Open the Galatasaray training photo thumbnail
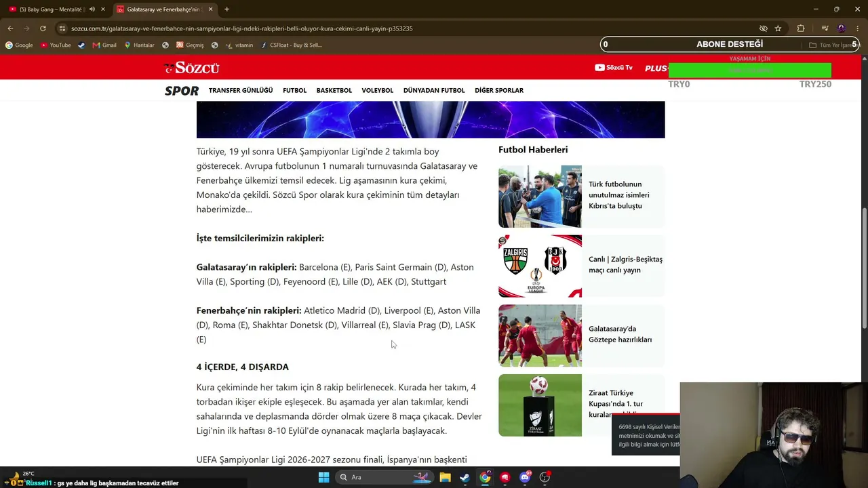Viewport: 868px width, 488px height. (x=540, y=335)
